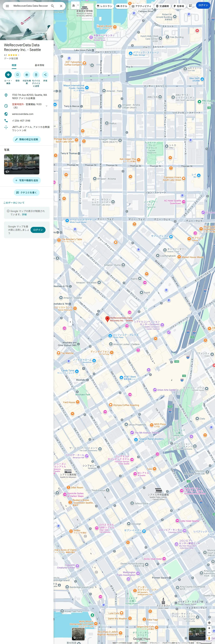This screenshot has height=644, width=215.
Task: Switch to the 基本情報 tab
Action: [x=39, y=65]
